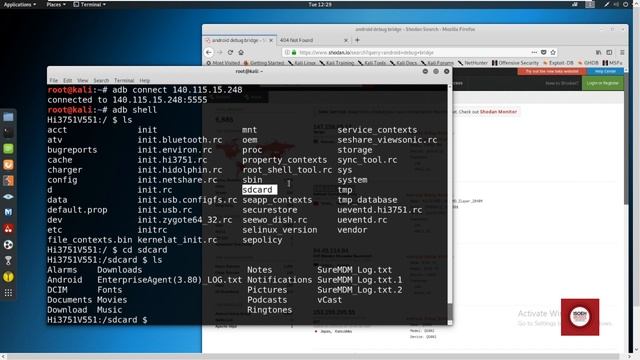Screen dimensions: 640x360
Task: Open terminal Help menu
Action: (144, 80)
